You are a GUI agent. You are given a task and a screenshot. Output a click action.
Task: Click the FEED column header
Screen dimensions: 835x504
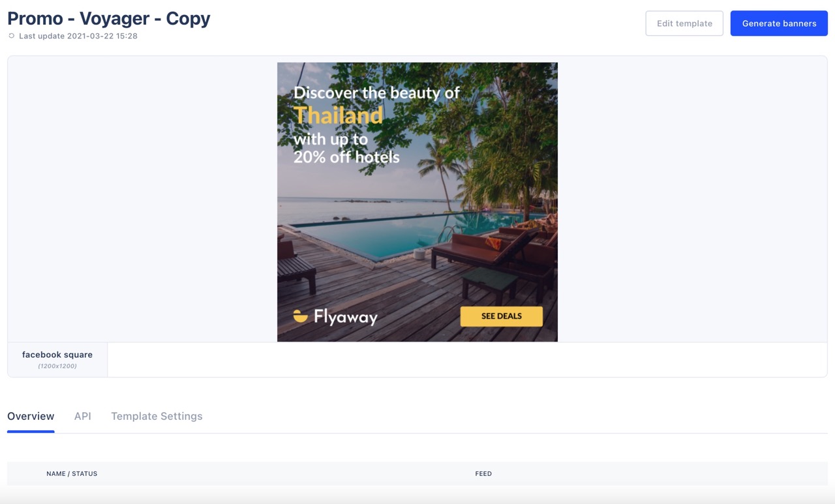tap(483, 473)
